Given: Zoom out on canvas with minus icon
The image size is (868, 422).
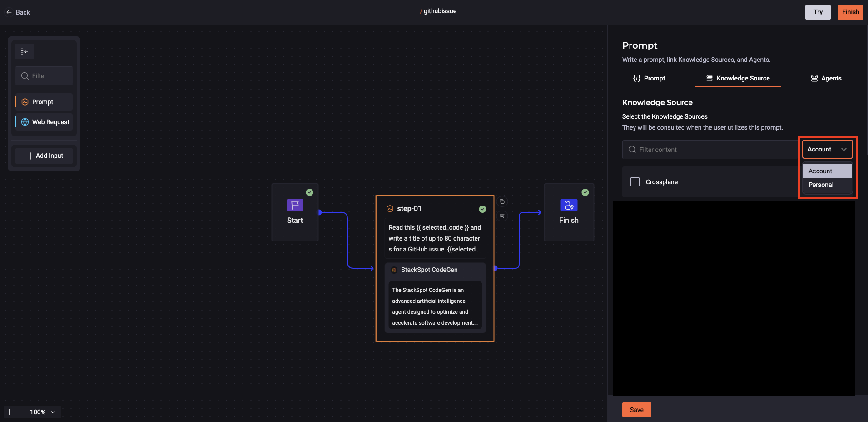Looking at the screenshot, I should click(x=21, y=412).
